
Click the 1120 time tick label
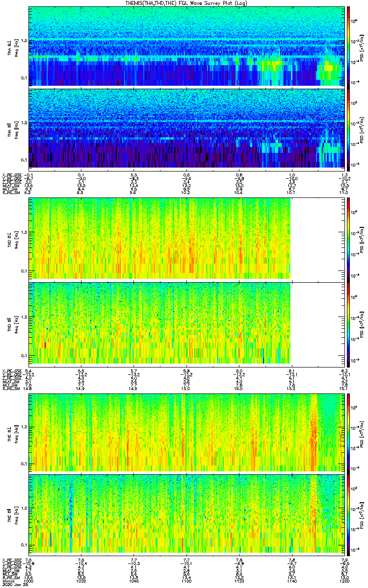[x=239, y=581]
